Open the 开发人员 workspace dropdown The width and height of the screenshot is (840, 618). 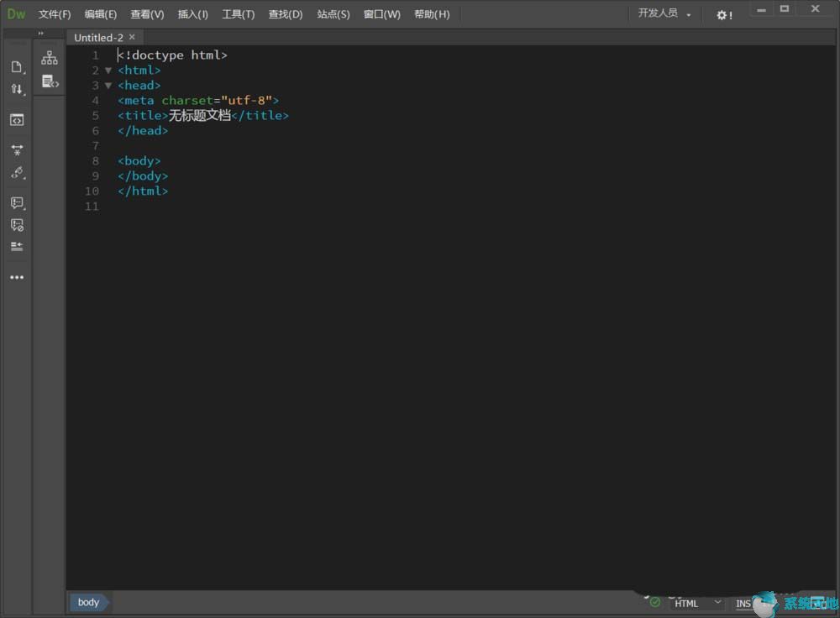tap(664, 14)
